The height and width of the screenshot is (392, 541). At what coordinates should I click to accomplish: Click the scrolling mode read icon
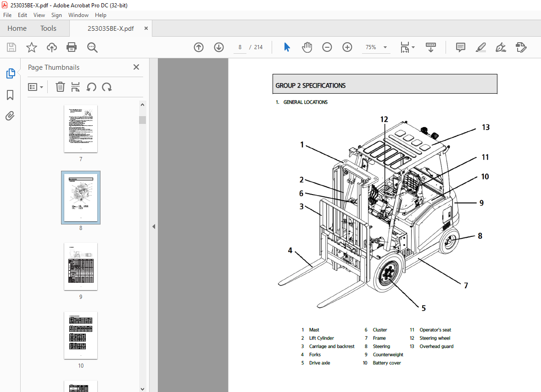point(430,47)
